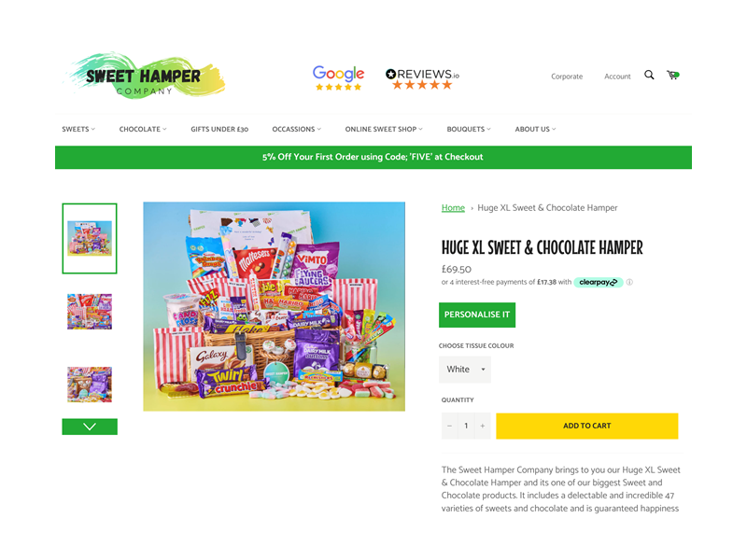Expand the Sweets menu

click(78, 129)
